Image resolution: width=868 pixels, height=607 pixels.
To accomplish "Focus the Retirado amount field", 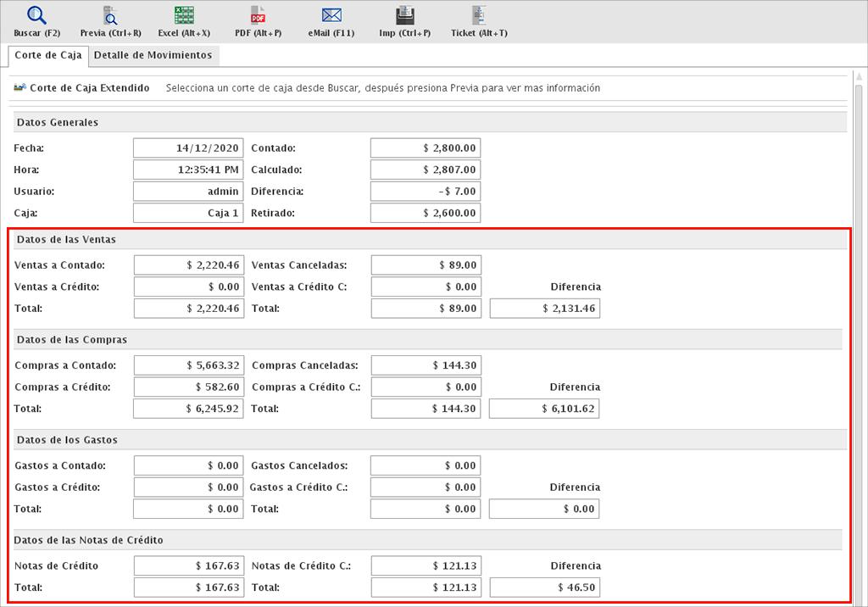I will coord(426,214).
